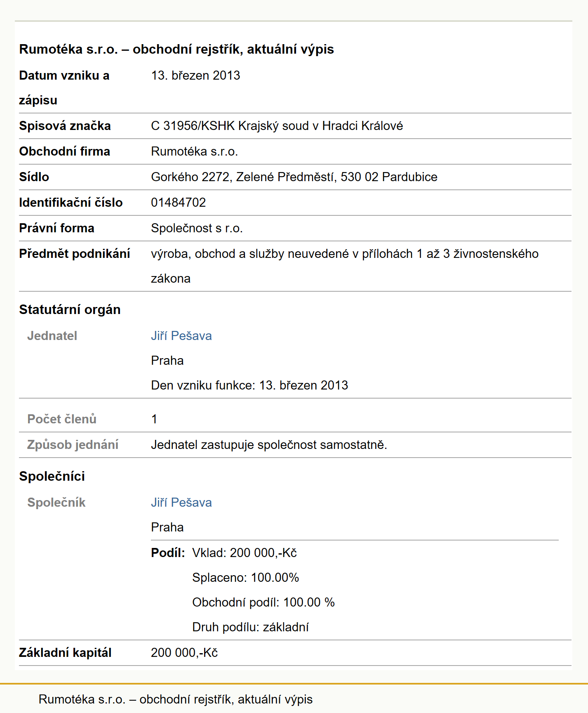
Task: Click the Obchodní podíl: 100.00 % line
Action: 263,602
